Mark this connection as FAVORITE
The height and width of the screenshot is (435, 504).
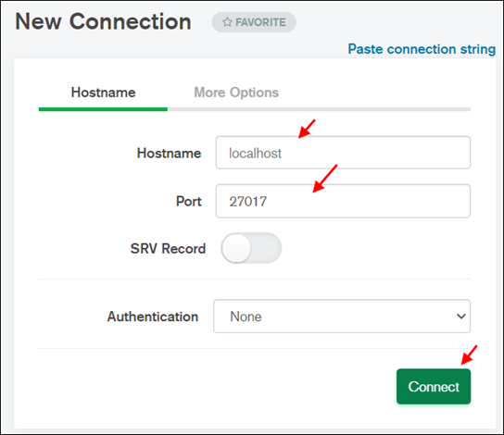[x=254, y=22]
